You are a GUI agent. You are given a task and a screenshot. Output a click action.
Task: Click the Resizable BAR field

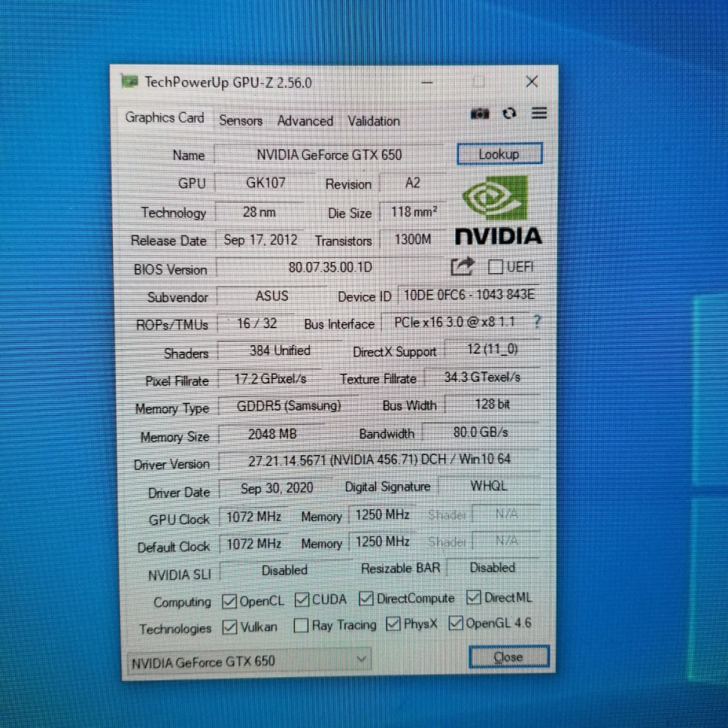coord(493,568)
